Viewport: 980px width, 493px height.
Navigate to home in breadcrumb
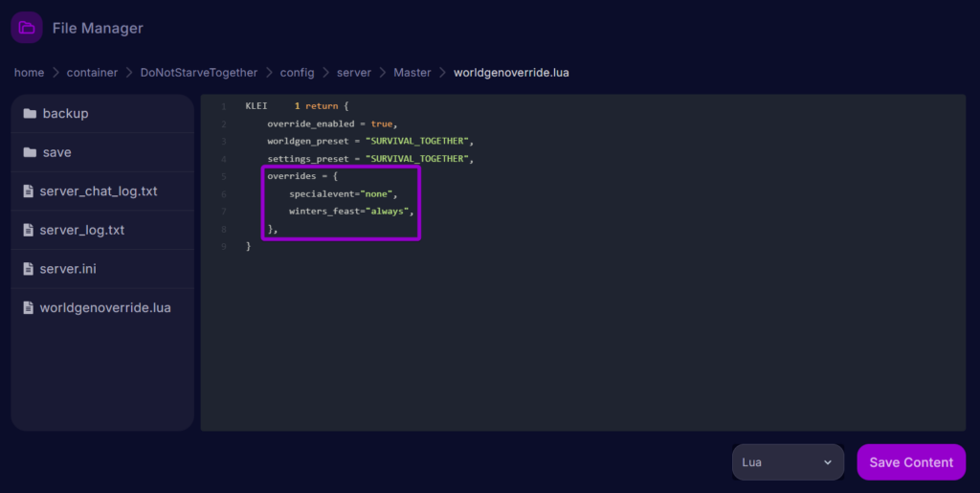[x=29, y=73]
